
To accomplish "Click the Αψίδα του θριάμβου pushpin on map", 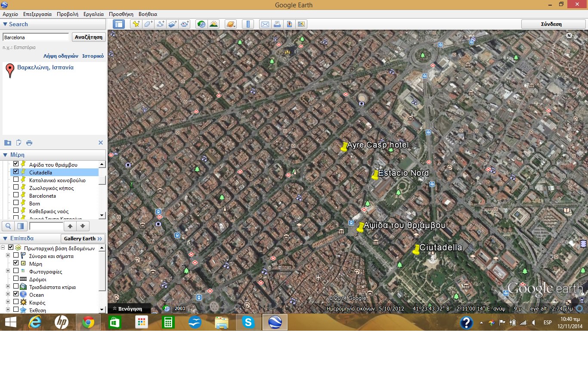I will (x=360, y=228).
